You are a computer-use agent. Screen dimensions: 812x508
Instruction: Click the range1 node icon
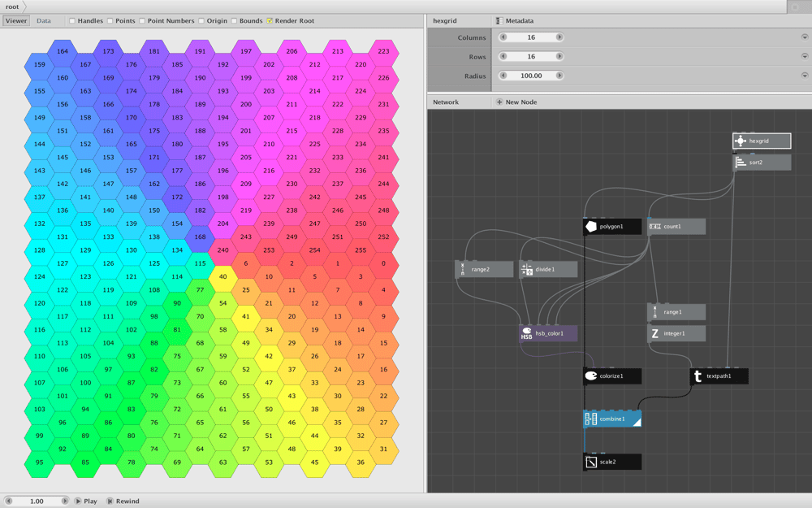pos(654,312)
